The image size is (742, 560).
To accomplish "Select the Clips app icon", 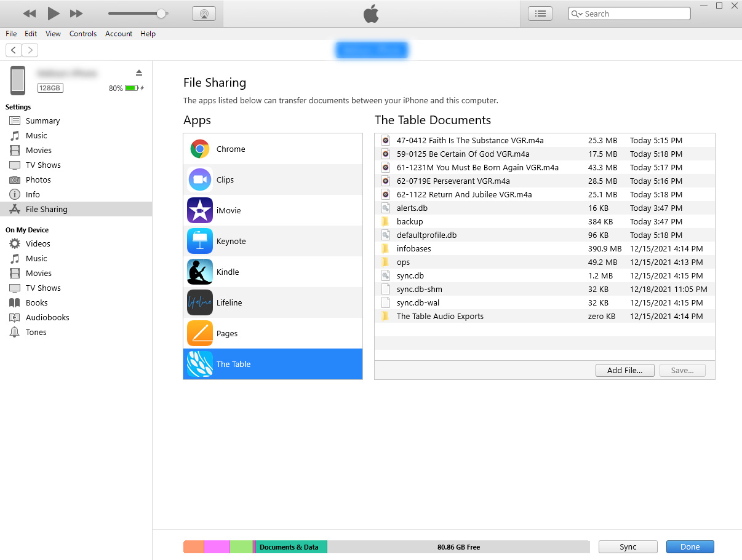I will (200, 179).
